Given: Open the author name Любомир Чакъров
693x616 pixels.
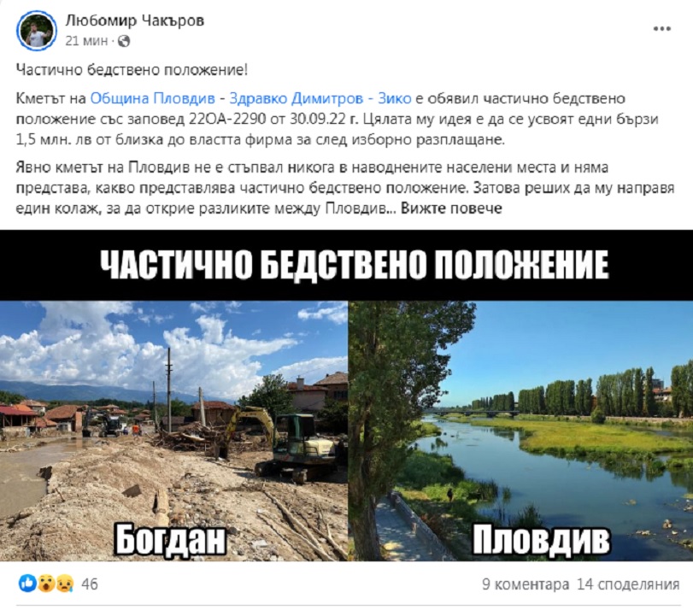Looking at the screenshot, I should point(135,21).
